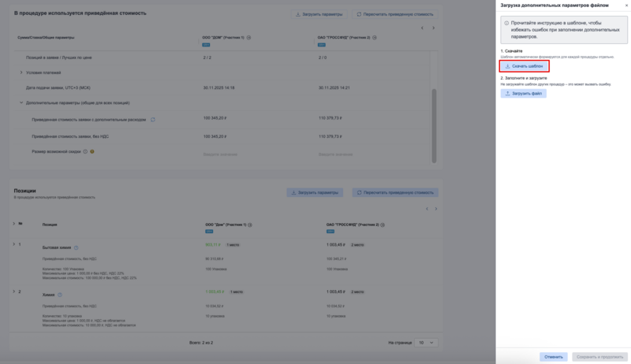This screenshot has height=364, width=631.
Task: Click previous-arrow above the Позиции table
Action: (427, 209)
